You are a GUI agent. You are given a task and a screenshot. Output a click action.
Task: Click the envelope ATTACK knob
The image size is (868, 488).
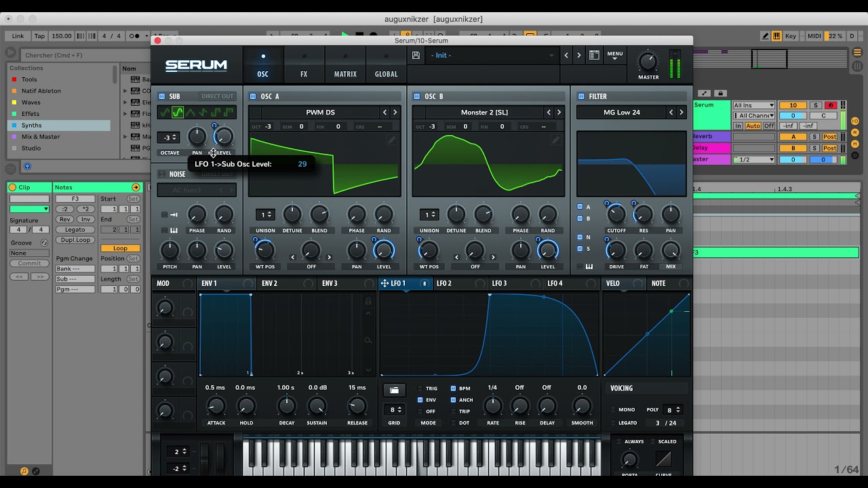(216, 406)
